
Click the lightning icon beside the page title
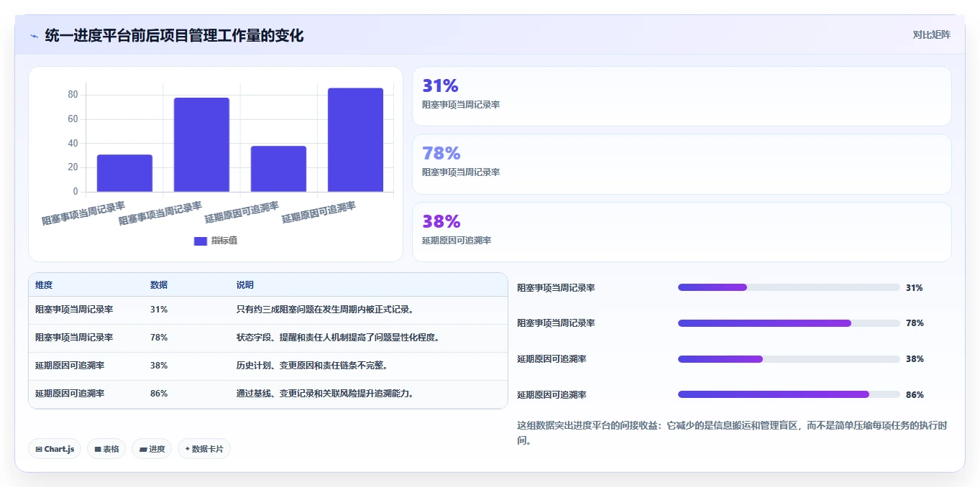click(x=34, y=35)
